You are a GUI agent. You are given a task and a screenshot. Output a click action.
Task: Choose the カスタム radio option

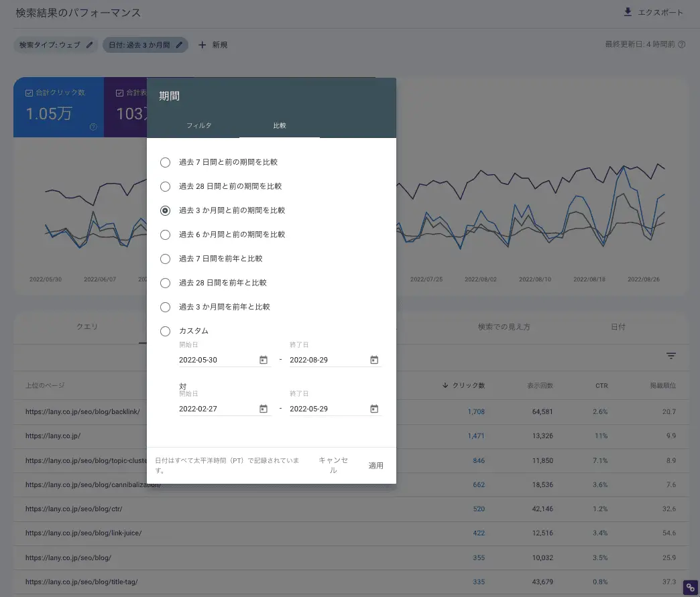tap(165, 331)
